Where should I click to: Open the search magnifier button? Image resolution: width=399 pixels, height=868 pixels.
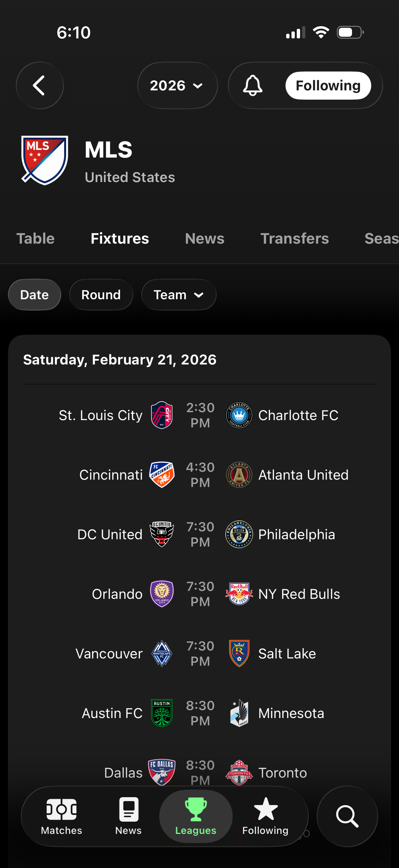[x=347, y=816]
